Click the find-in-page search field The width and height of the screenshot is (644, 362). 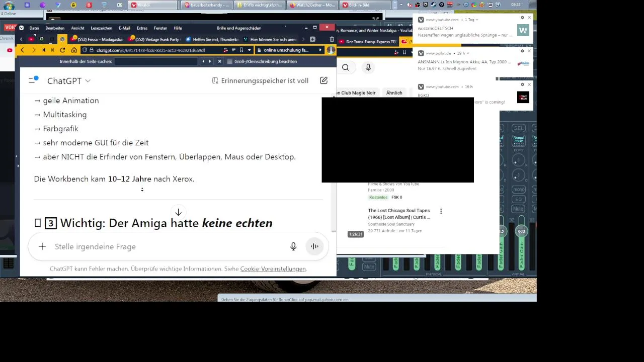(156, 61)
